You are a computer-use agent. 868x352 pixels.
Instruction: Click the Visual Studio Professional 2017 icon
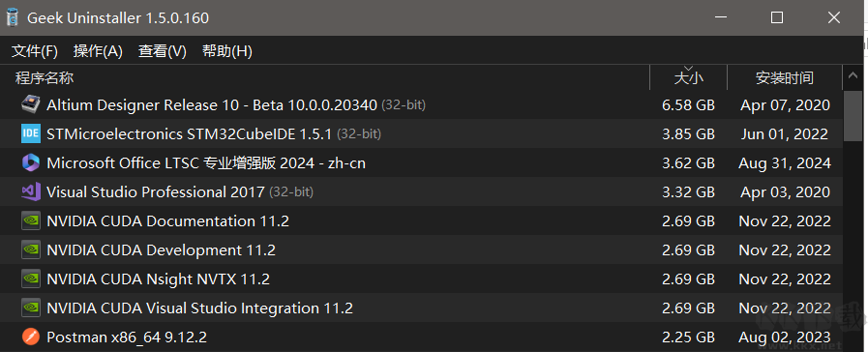(x=30, y=192)
